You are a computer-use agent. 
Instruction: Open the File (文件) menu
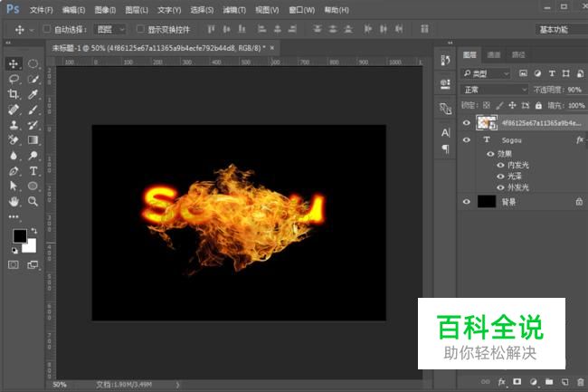pos(42,10)
